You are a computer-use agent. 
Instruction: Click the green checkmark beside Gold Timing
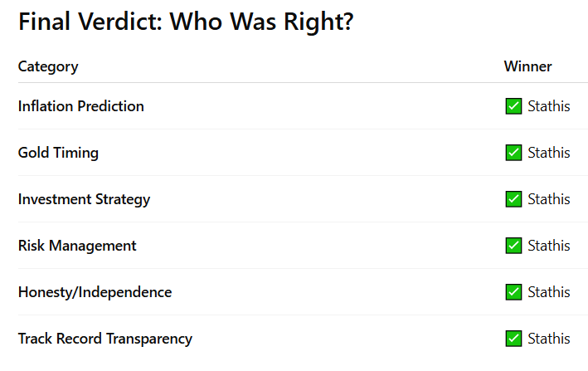point(513,153)
